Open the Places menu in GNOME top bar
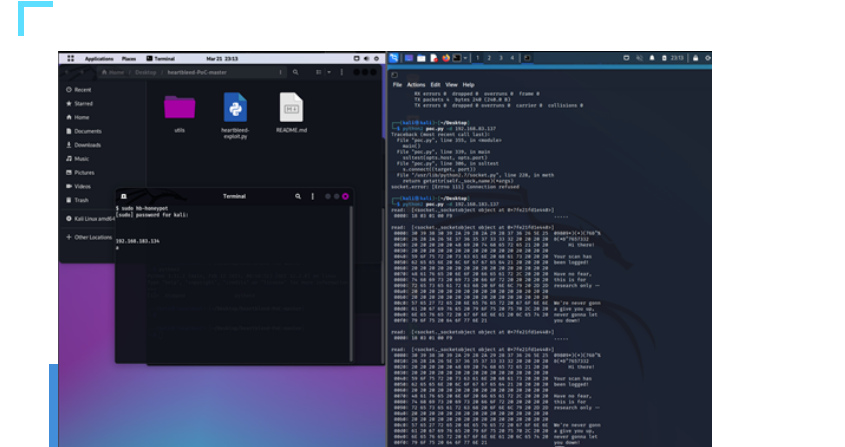Screen dimensions: 845x447 tap(129, 58)
